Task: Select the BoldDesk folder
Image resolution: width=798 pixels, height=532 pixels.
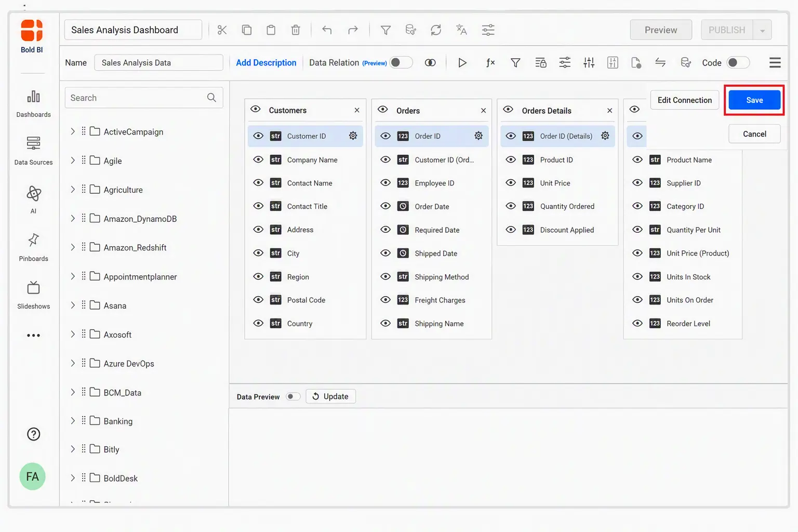Action: (x=121, y=478)
